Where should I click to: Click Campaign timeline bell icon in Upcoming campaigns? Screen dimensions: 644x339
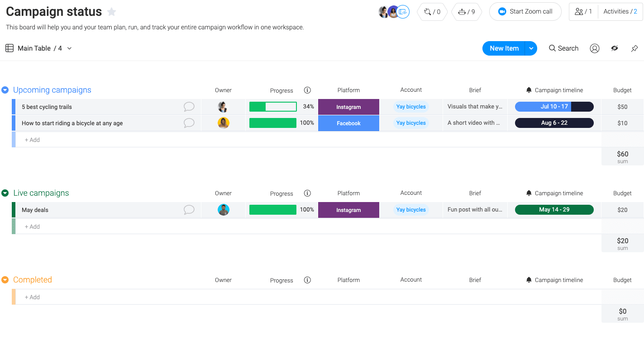[x=529, y=90]
